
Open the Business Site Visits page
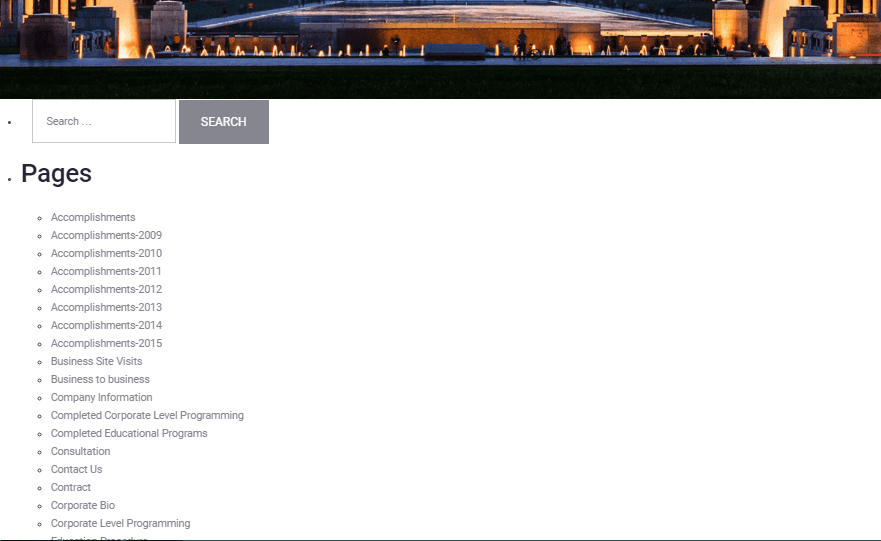(x=96, y=361)
